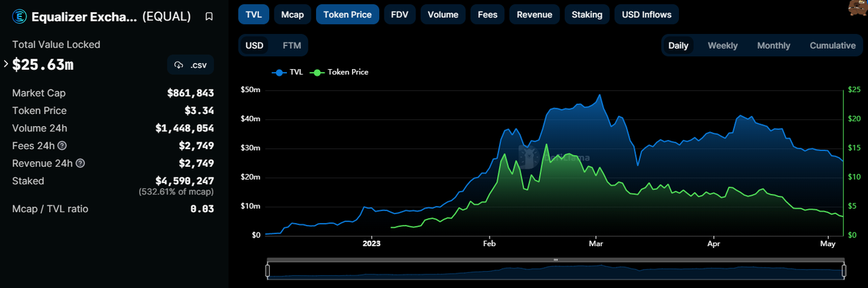Grab the left range slider handle

pyautogui.click(x=267, y=270)
